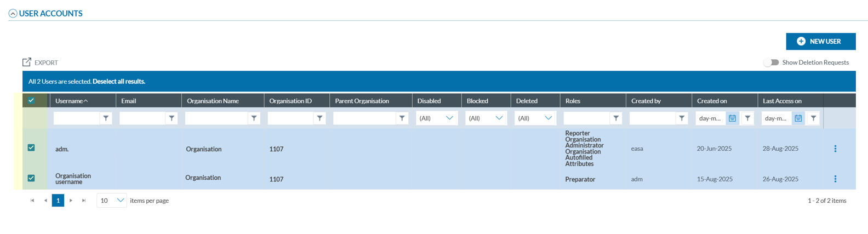Click the Export icon

click(x=27, y=62)
